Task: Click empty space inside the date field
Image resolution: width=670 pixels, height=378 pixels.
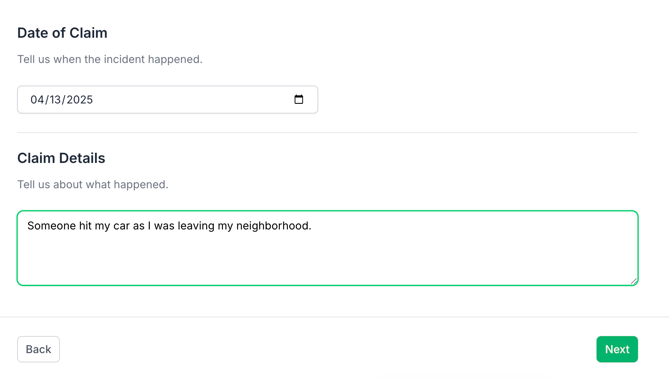Action: tap(192, 100)
